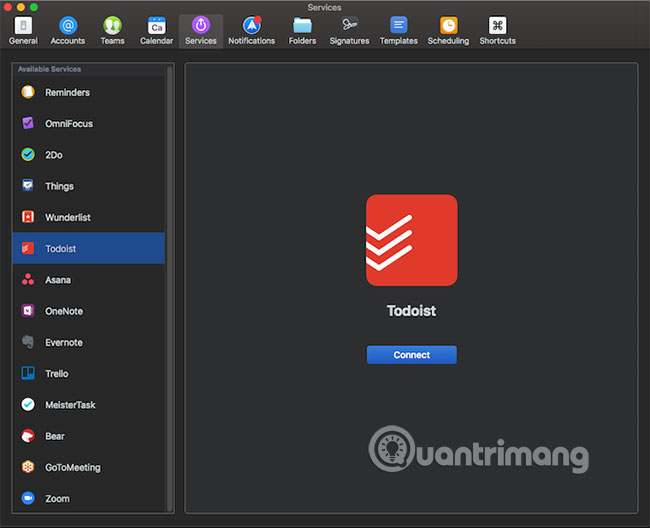Click the 2Do service icon
Image resolution: width=650 pixels, height=528 pixels.
[x=28, y=155]
